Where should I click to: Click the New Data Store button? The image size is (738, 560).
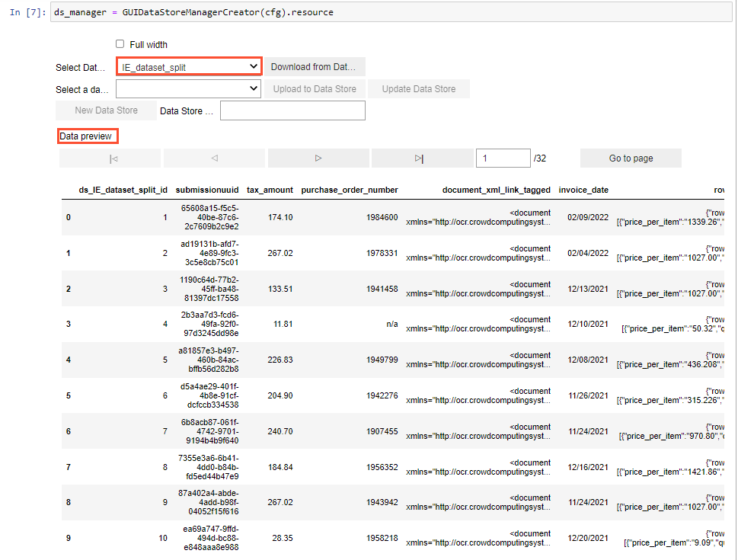pyautogui.click(x=107, y=110)
